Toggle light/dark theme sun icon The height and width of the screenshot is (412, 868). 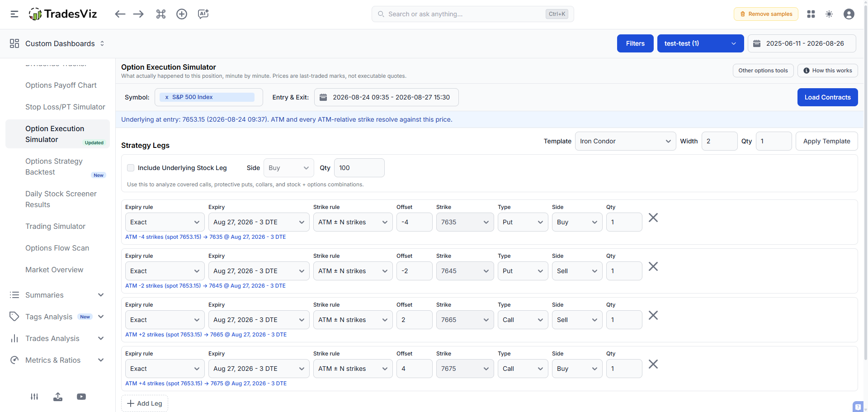(x=829, y=14)
